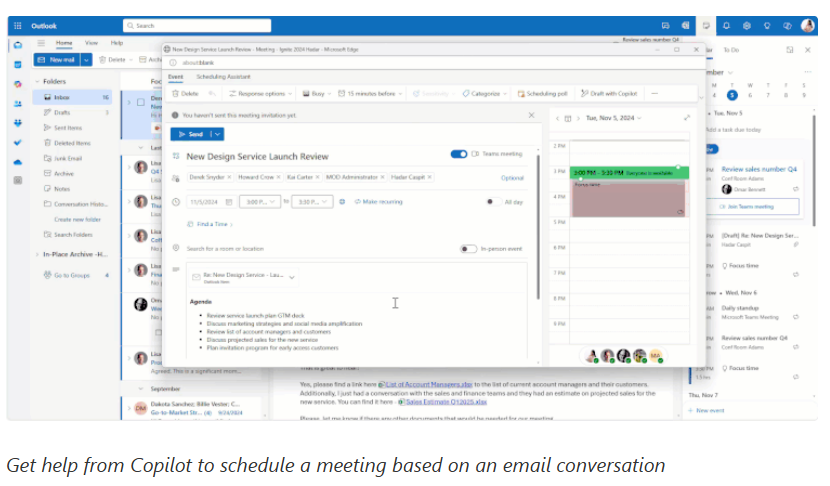
Task: Send the meeting invitation
Action: click(x=191, y=134)
